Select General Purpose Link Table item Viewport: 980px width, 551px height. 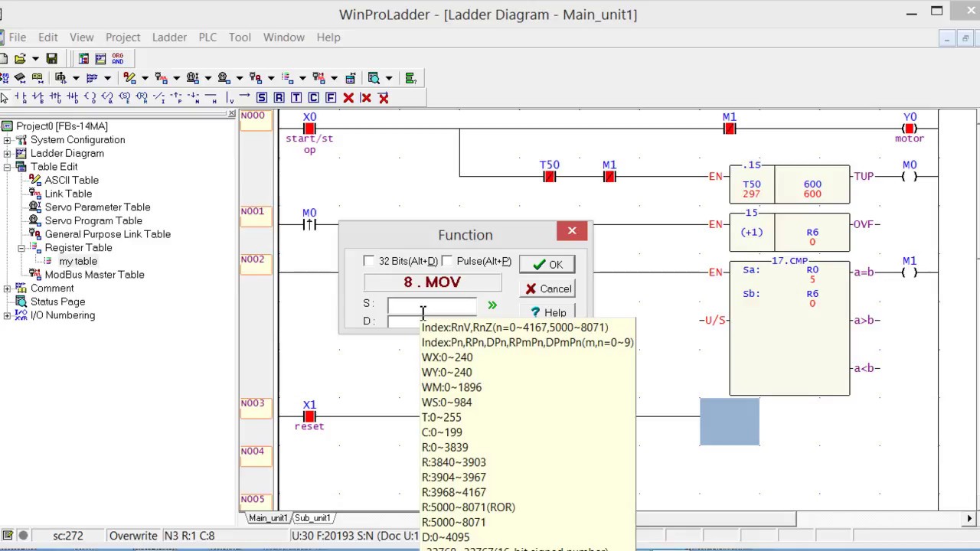107,234
